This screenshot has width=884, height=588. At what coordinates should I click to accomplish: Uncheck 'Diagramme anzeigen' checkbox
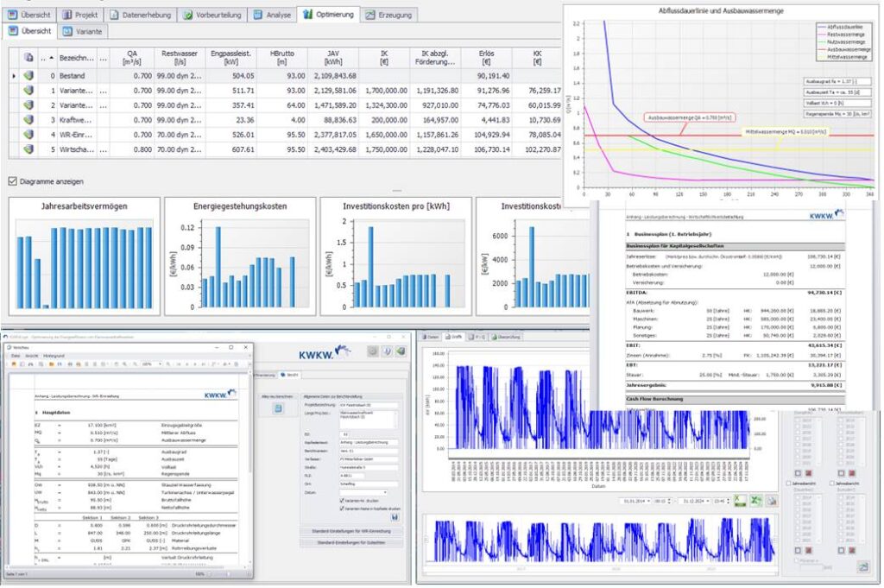tap(12, 181)
